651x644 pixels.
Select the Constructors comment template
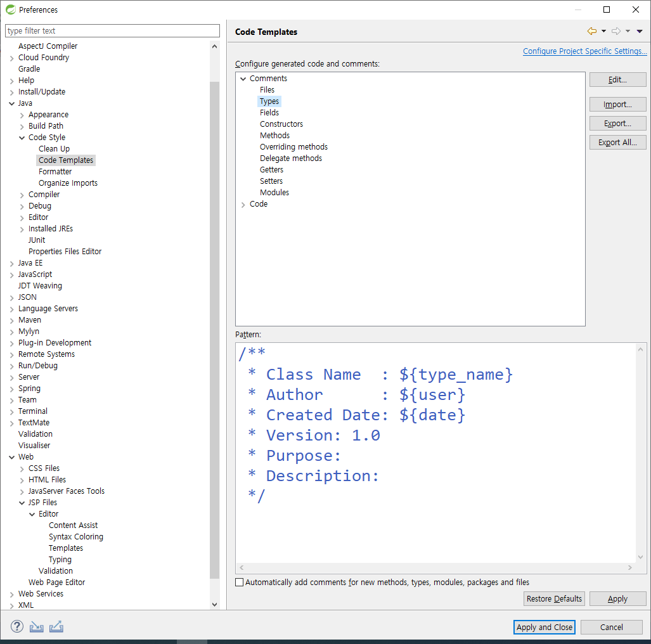281,124
